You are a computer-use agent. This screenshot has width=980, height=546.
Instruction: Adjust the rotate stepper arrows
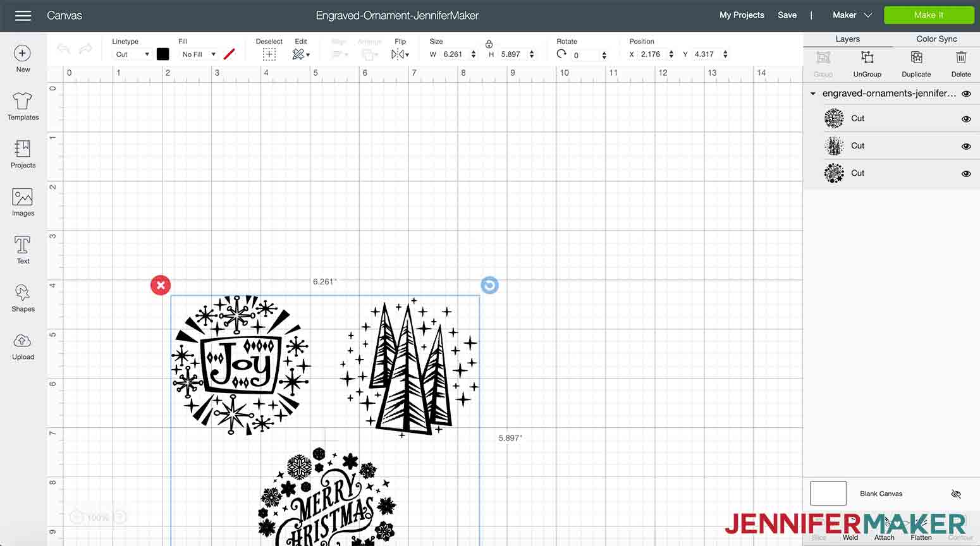pos(604,55)
